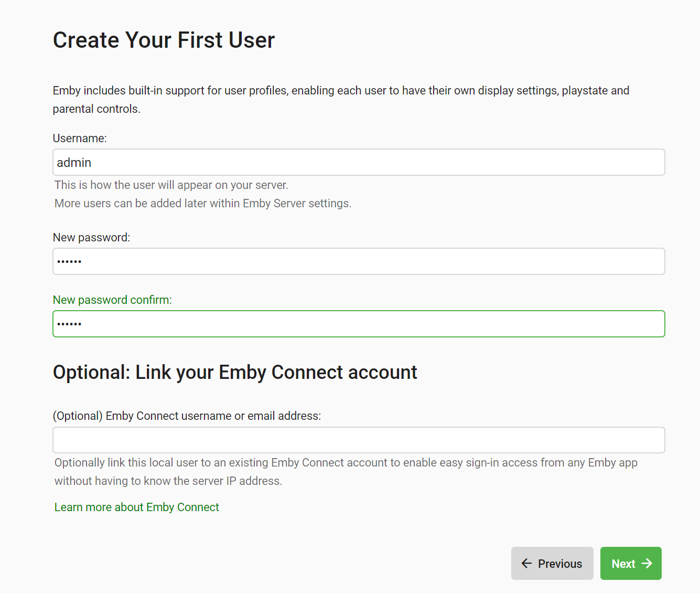Click the 'Optional: Link your Emby Connect account' heading
The image size is (700, 593).
pos(235,373)
